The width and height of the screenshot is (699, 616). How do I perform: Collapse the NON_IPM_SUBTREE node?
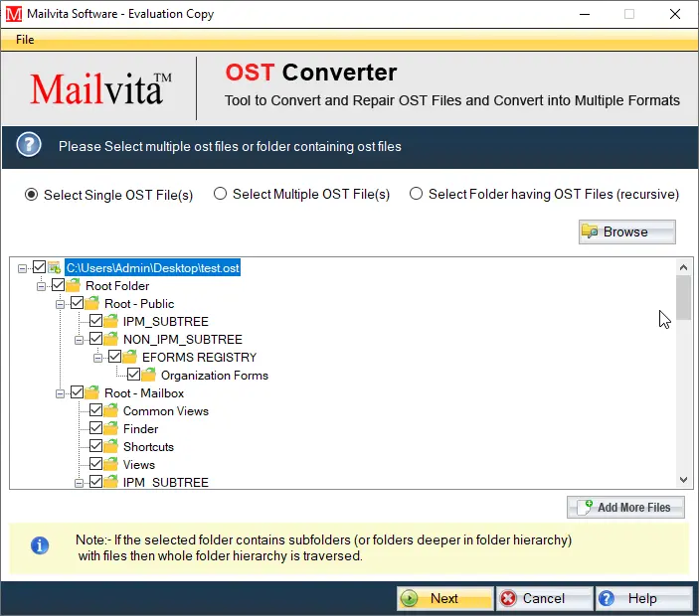(79, 340)
